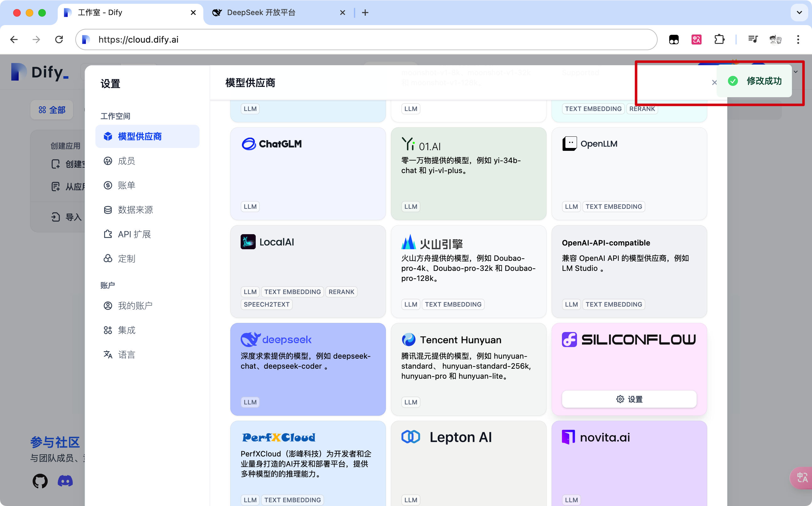The width and height of the screenshot is (812, 506).
Task: Select the ChatGLM provider card logo
Action: (x=272, y=144)
